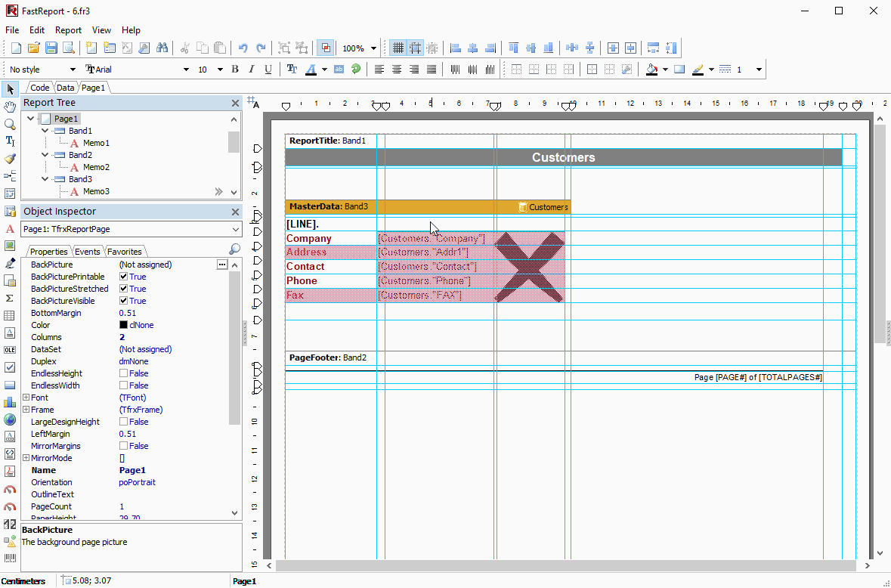
Task: Open the View menu
Action: (x=102, y=30)
